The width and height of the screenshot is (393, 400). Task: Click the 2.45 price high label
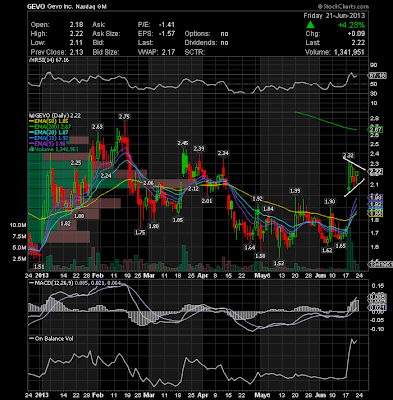click(x=183, y=143)
